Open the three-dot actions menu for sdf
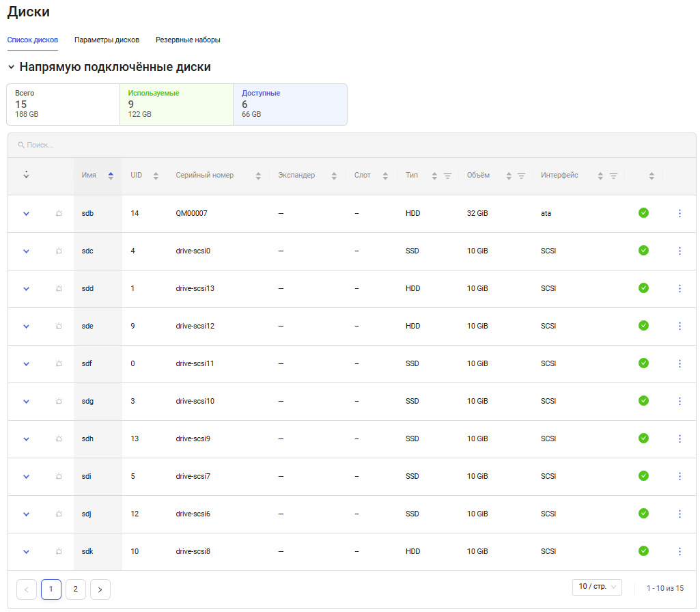The height and width of the screenshot is (612, 700). coord(680,363)
